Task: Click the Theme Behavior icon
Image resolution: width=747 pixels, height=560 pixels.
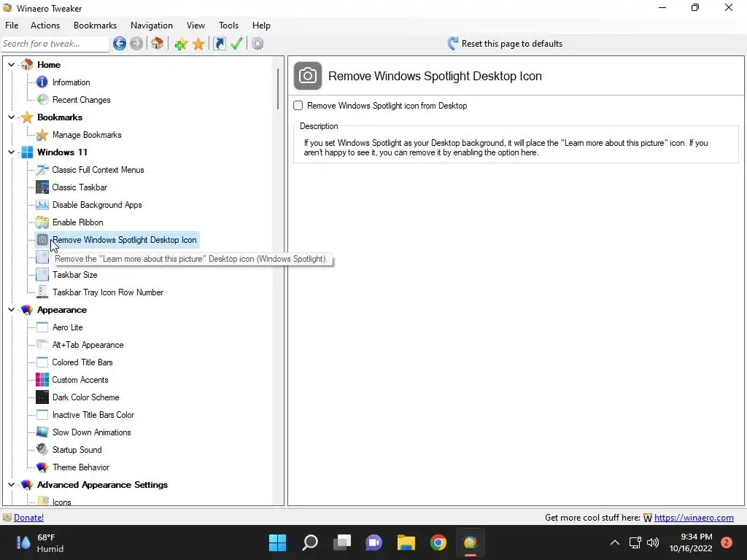Action: pyautogui.click(x=42, y=467)
